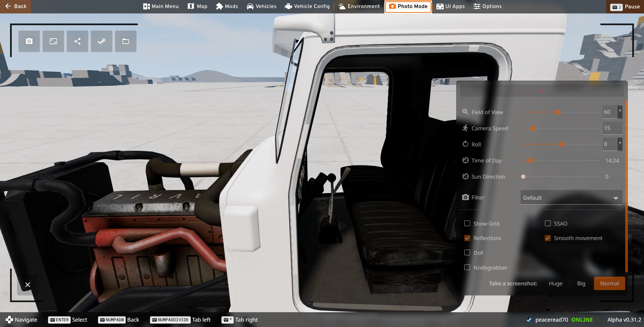This screenshot has height=327, width=644.
Task: Click the Back button at top-left
Action: pyautogui.click(x=15, y=6)
